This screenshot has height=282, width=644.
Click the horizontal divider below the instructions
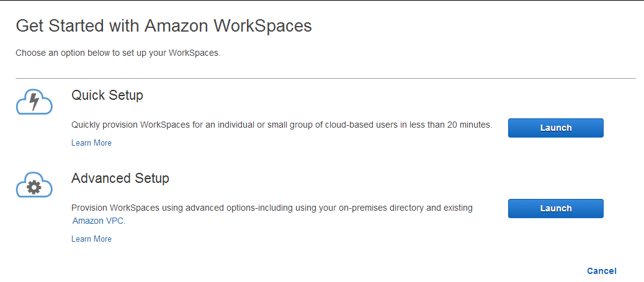click(325, 78)
